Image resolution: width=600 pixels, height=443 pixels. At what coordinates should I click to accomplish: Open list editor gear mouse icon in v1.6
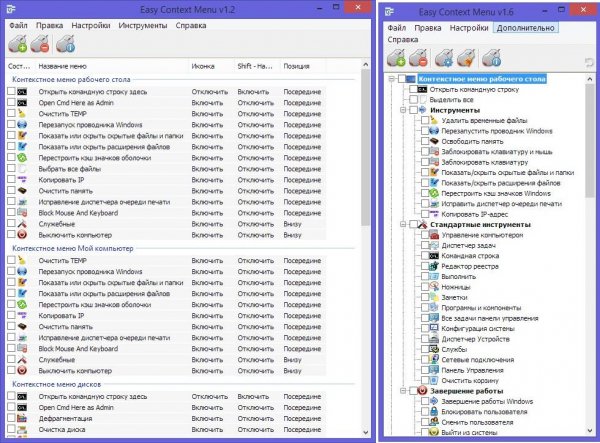pyautogui.click(x=444, y=58)
